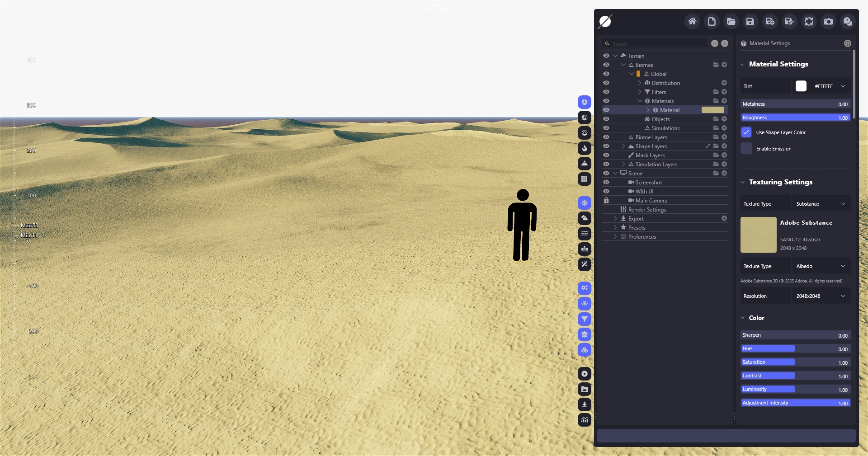The height and width of the screenshot is (456, 868).
Task: Enable the Emission checkbox
Action: pos(746,149)
